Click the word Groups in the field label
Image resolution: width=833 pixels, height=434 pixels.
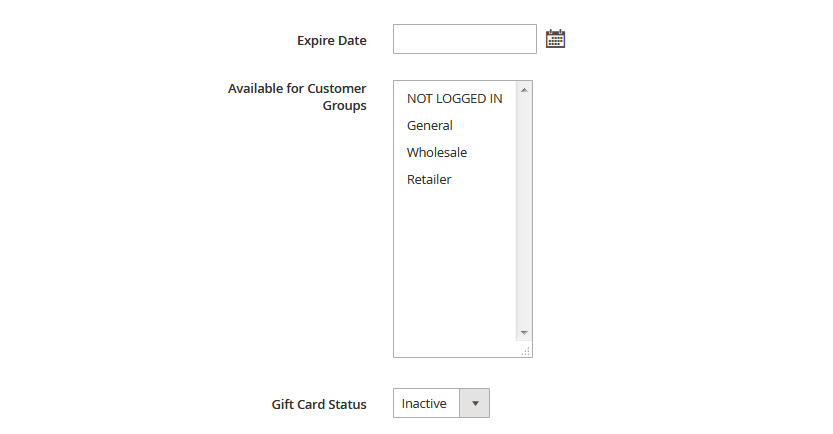[x=344, y=106]
